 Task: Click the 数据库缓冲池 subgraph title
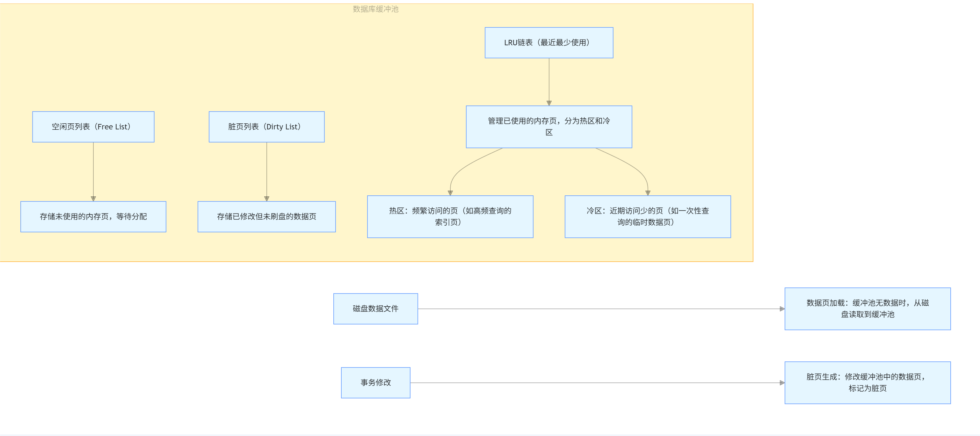coord(375,9)
